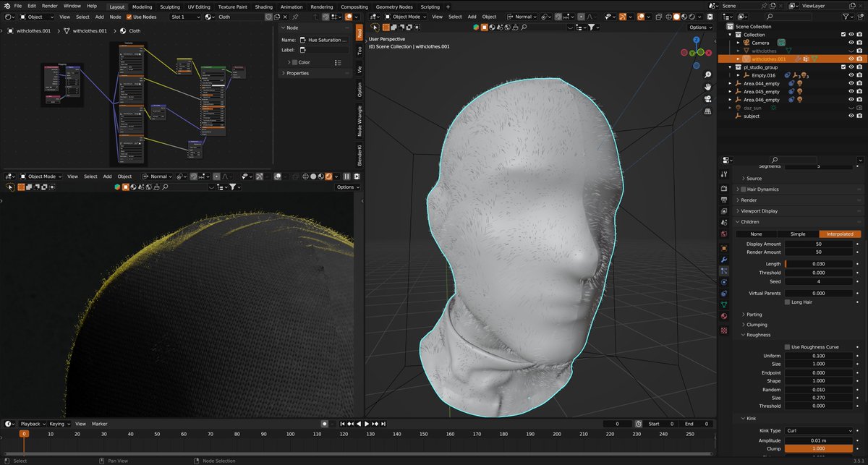Open the Render menu
The width and height of the screenshot is (868, 465).
coord(49,6)
